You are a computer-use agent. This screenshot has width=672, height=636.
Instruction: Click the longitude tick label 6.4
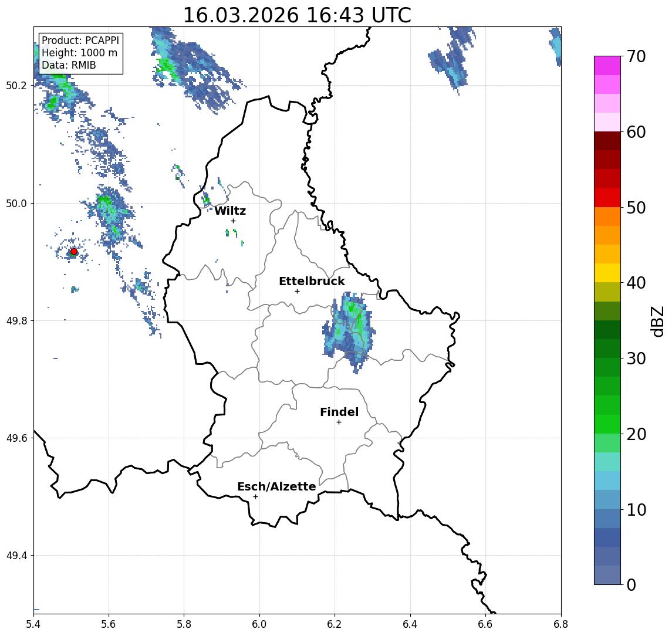click(410, 624)
